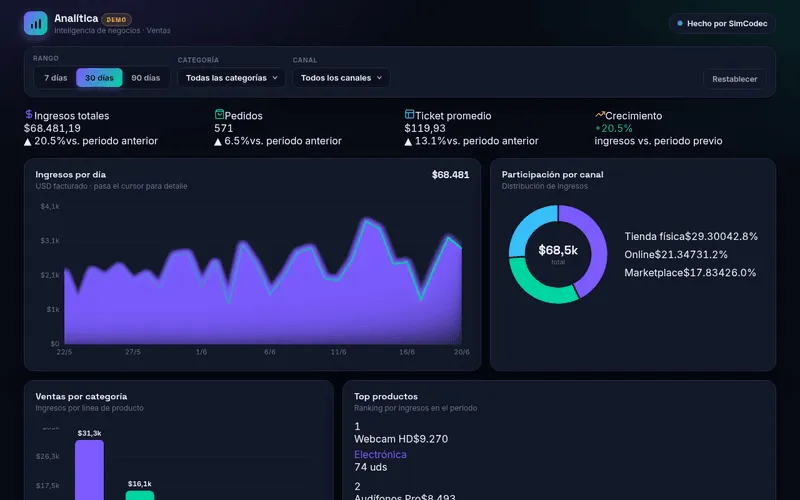Click the $3,1k axis label
The width and height of the screenshot is (800, 500).
tap(50, 240)
